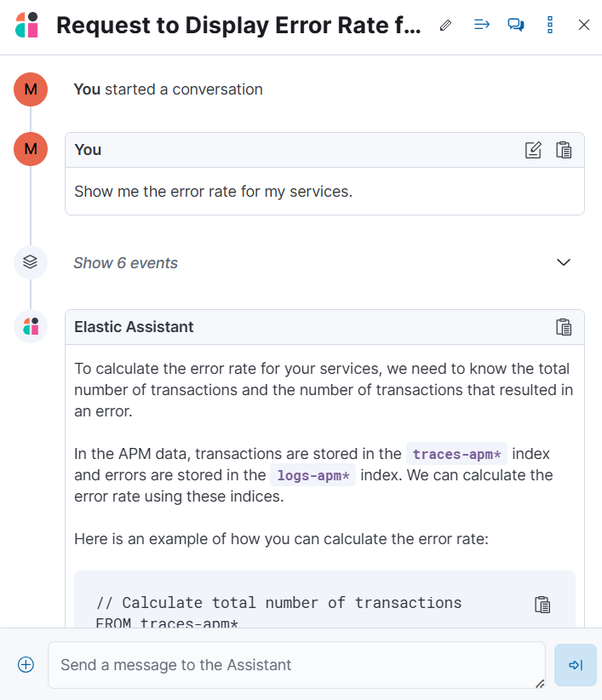The image size is (602, 700).
Task: Copy the error rate code snippet
Action: [x=543, y=604]
